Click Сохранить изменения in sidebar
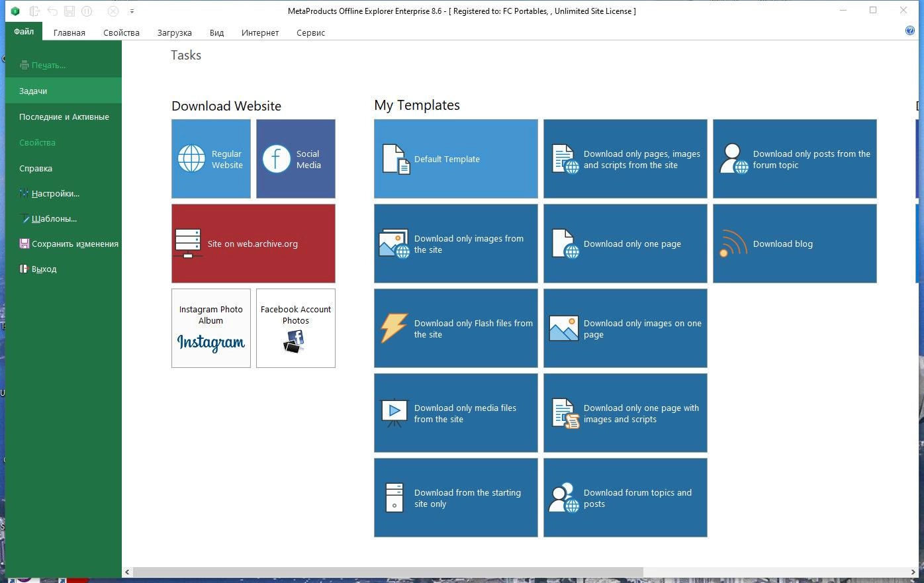 [64, 244]
